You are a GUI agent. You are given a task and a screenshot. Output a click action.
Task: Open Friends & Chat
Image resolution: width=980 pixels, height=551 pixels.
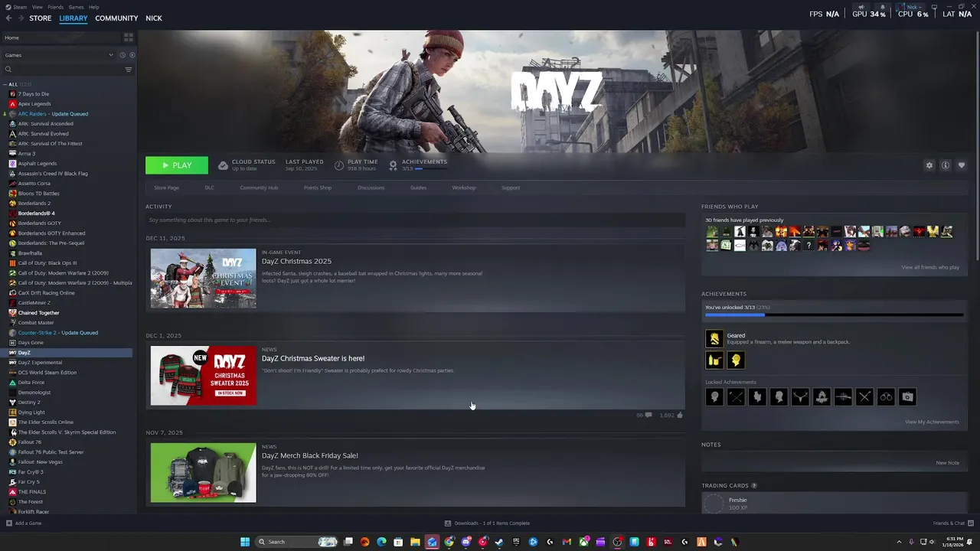[952, 523]
